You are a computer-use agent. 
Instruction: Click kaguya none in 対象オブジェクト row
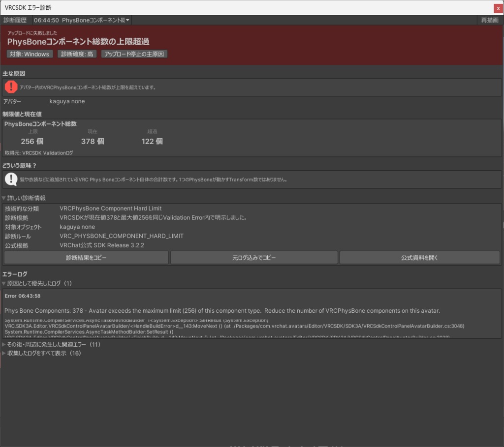(x=77, y=227)
